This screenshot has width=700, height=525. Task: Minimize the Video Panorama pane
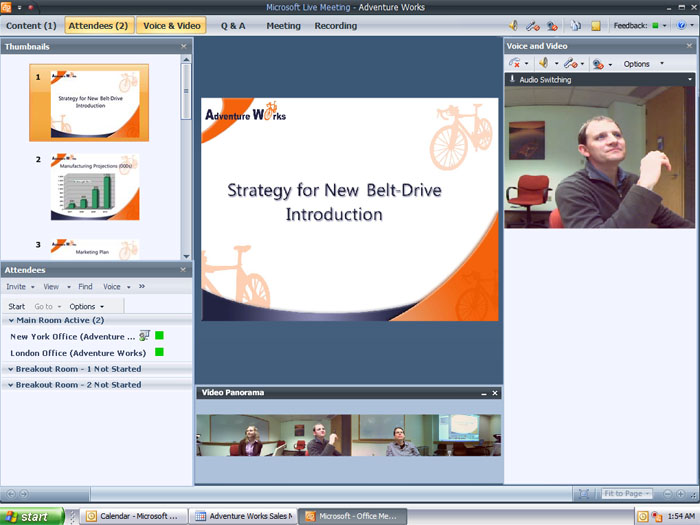(484, 393)
